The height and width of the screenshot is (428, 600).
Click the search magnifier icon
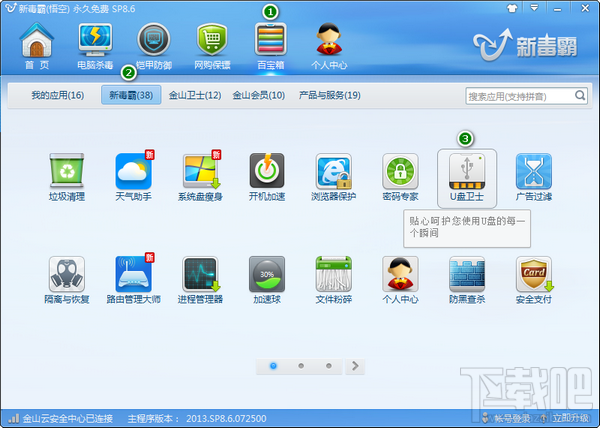(580, 95)
